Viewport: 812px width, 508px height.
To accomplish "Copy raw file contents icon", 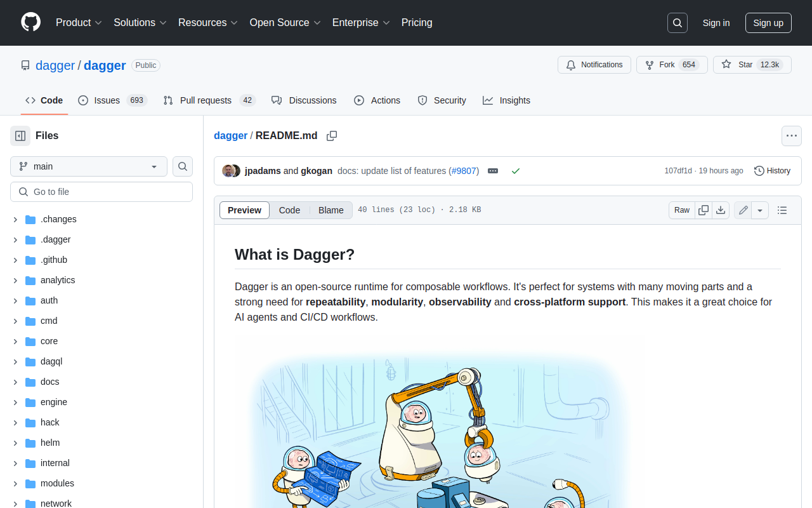I will click(704, 210).
